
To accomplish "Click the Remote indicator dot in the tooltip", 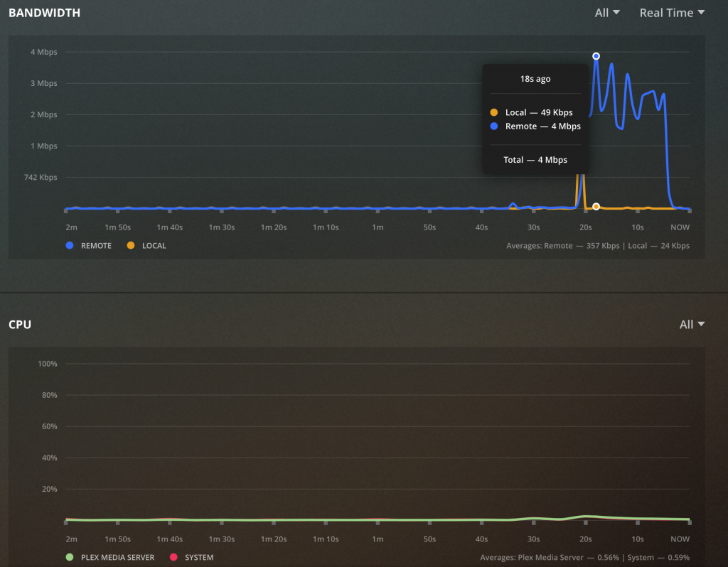I will [x=494, y=126].
